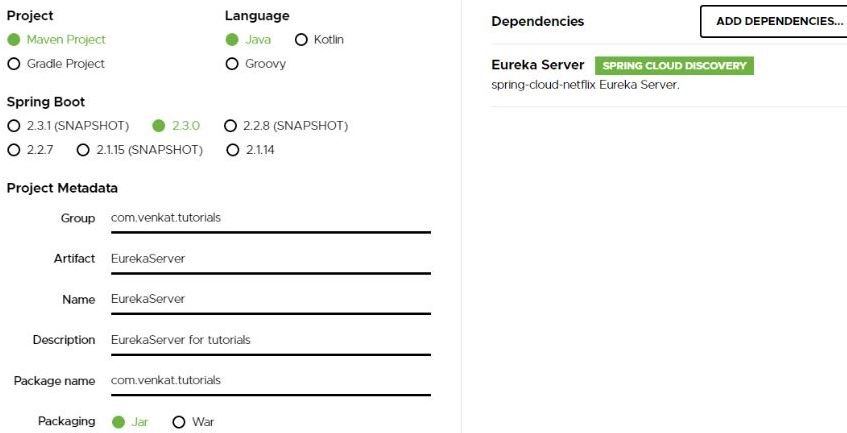Click the Package name field
The height and width of the screenshot is (433, 847).
(x=270, y=380)
